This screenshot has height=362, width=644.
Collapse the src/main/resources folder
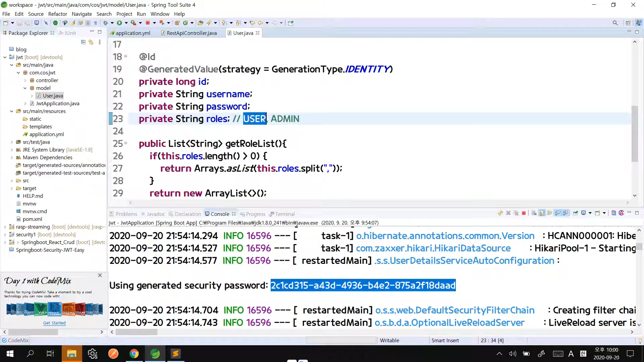pyautogui.click(x=12, y=111)
